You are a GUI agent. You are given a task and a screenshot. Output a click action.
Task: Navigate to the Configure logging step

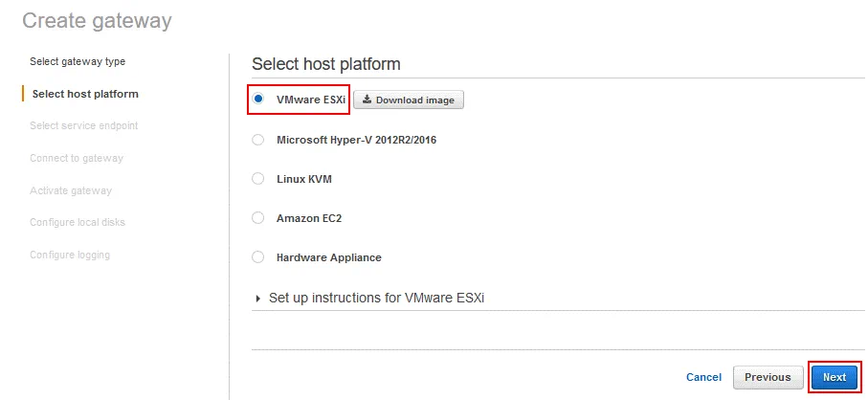point(70,255)
